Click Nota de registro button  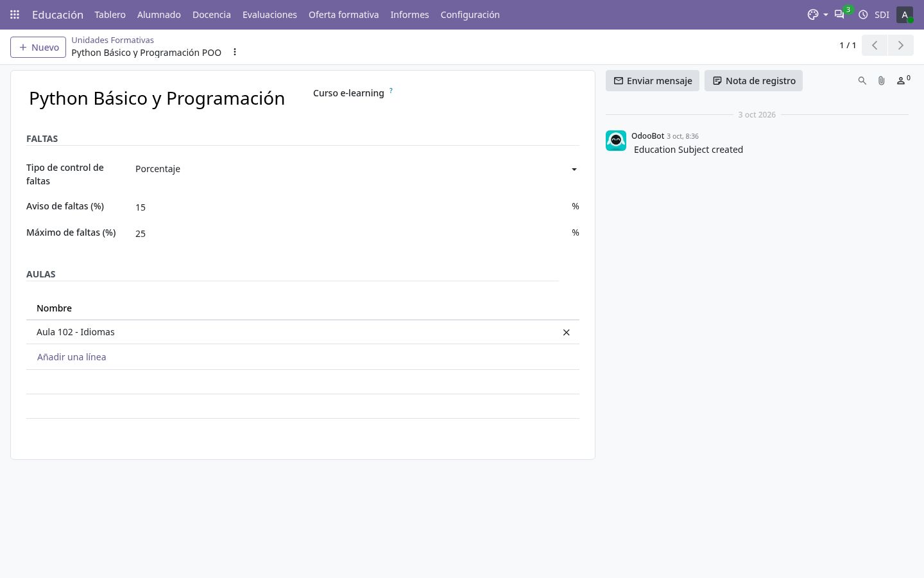tap(754, 81)
